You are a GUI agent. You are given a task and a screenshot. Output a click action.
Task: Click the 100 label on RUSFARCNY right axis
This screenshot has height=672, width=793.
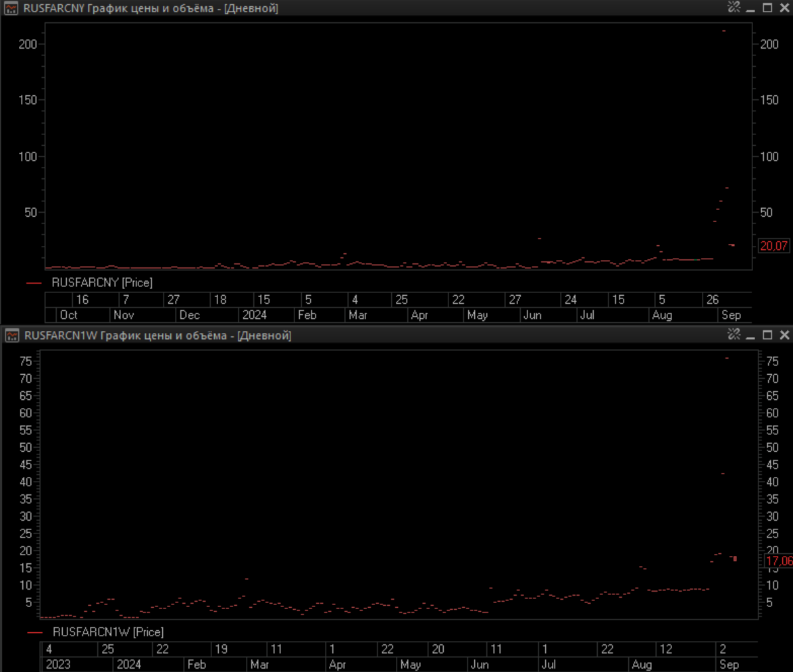tap(769, 157)
